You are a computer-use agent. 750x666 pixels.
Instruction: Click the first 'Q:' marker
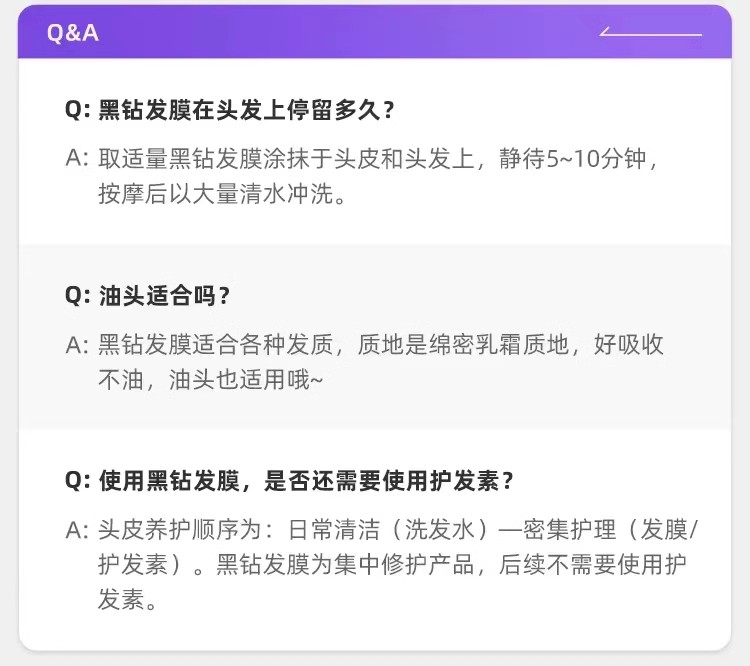[77, 110]
